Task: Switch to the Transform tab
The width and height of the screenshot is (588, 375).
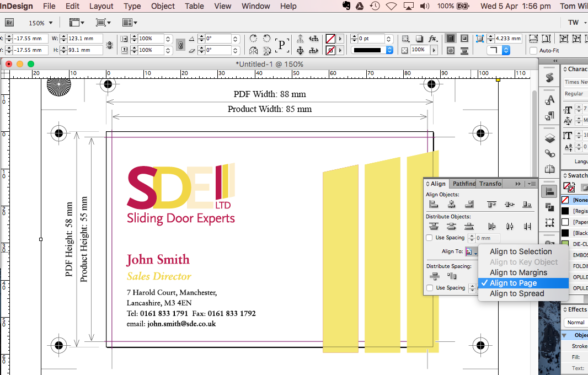Action: click(x=490, y=184)
